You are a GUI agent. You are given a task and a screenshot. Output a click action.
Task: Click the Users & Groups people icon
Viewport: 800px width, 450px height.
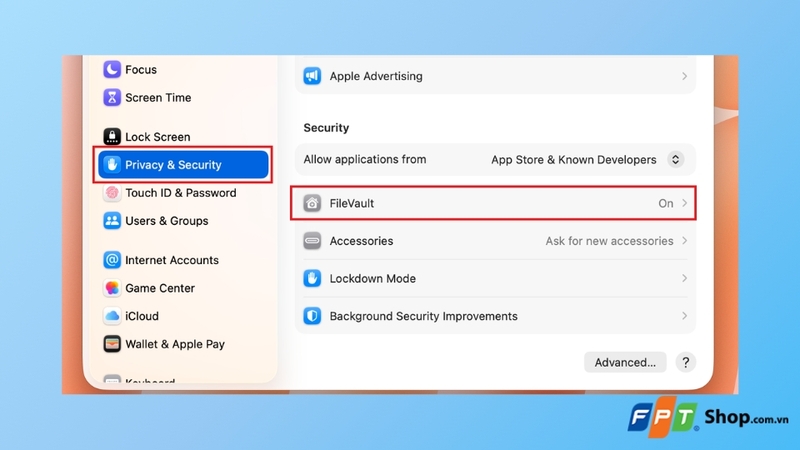(112, 221)
